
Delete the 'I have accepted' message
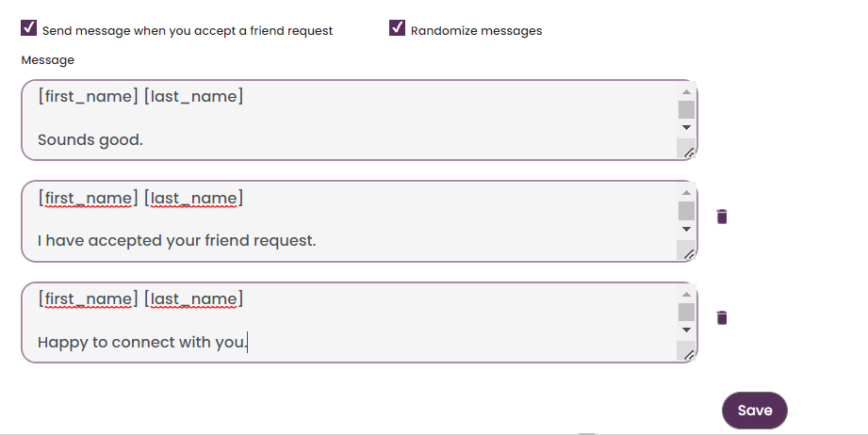pyautogui.click(x=721, y=217)
